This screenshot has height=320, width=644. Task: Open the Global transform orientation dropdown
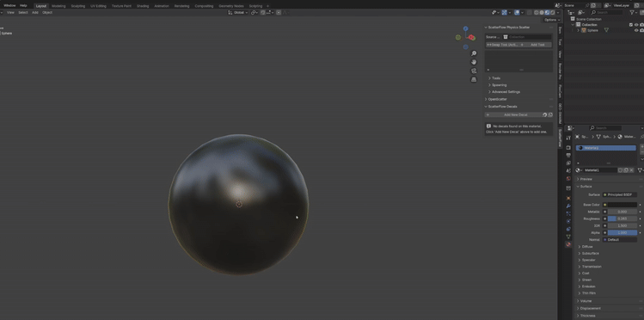coord(238,13)
